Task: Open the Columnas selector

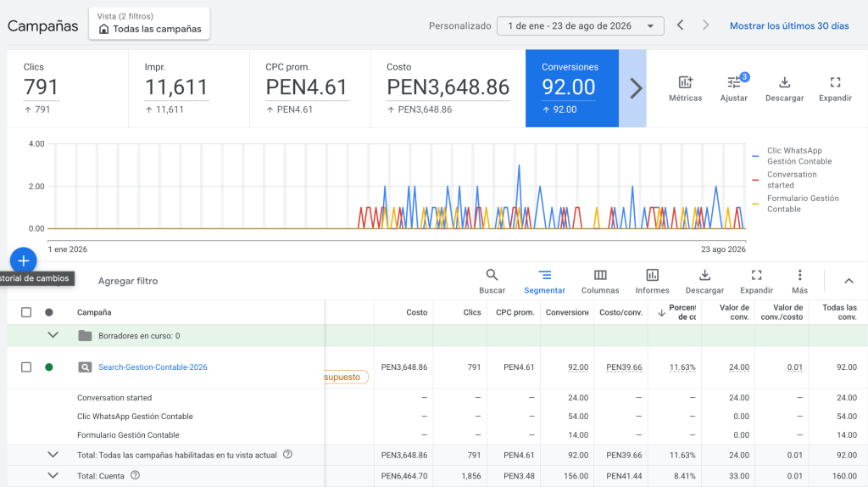Action: (x=600, y=282)
